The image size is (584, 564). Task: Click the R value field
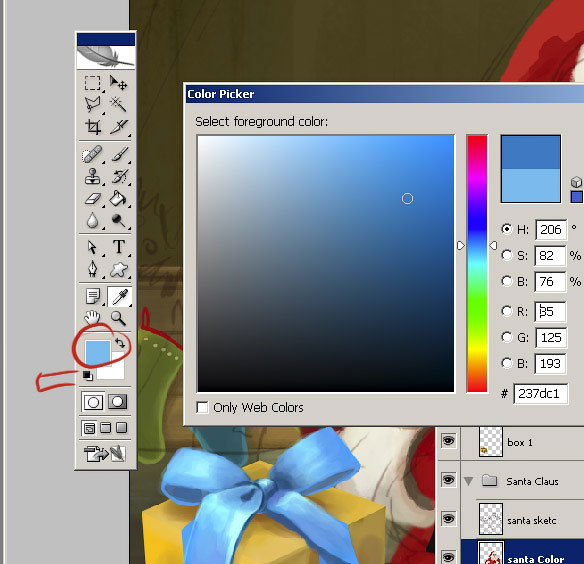pos(550,311)
